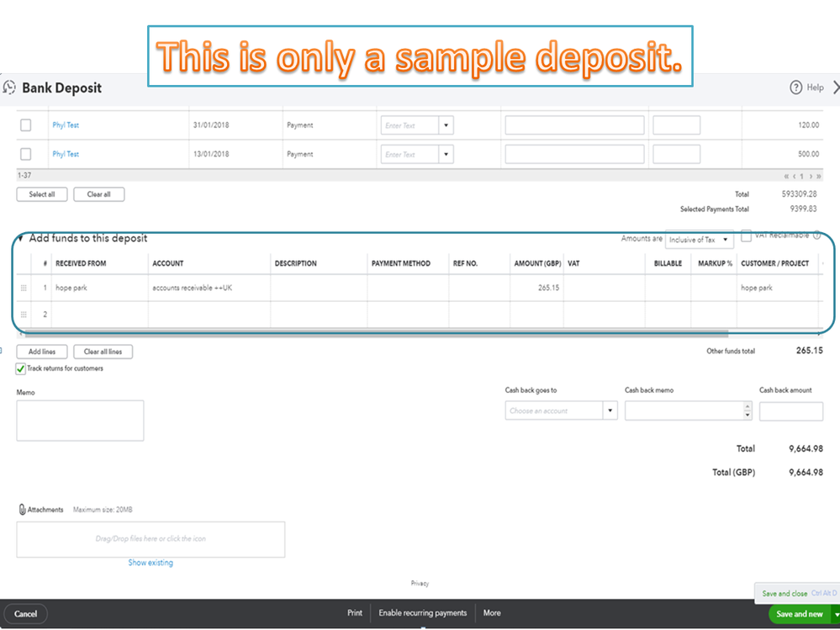This screenshot has width=840, height=630.
Task: Click the Cash back amount field
Action: (x=790, y=411)
